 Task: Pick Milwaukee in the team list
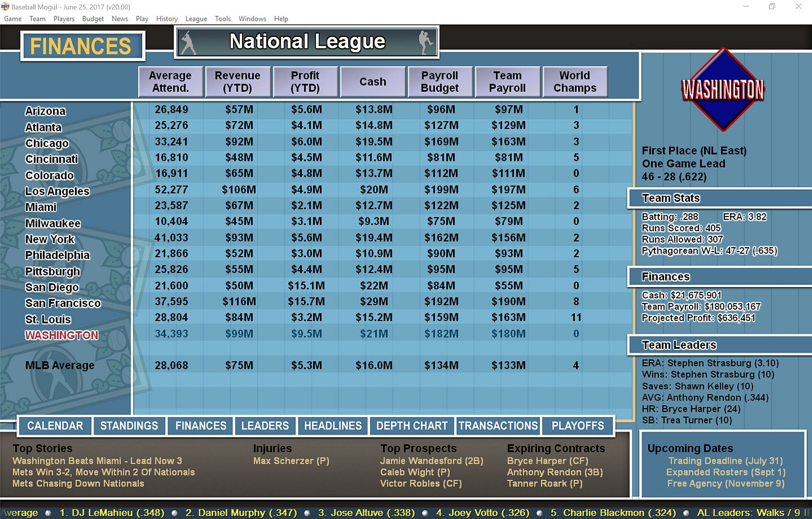point(53,223)
